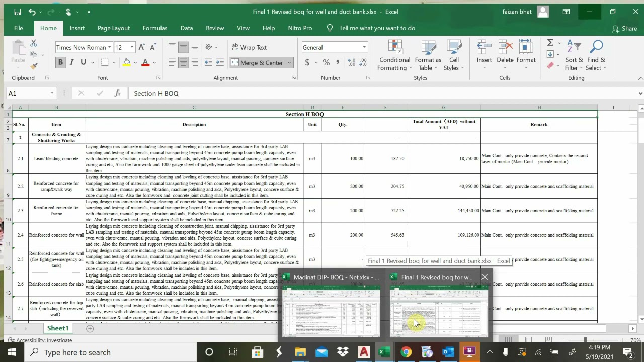The image size is (644, 362).
Task: Toggle Merge & Center
Action: point(258,63)
